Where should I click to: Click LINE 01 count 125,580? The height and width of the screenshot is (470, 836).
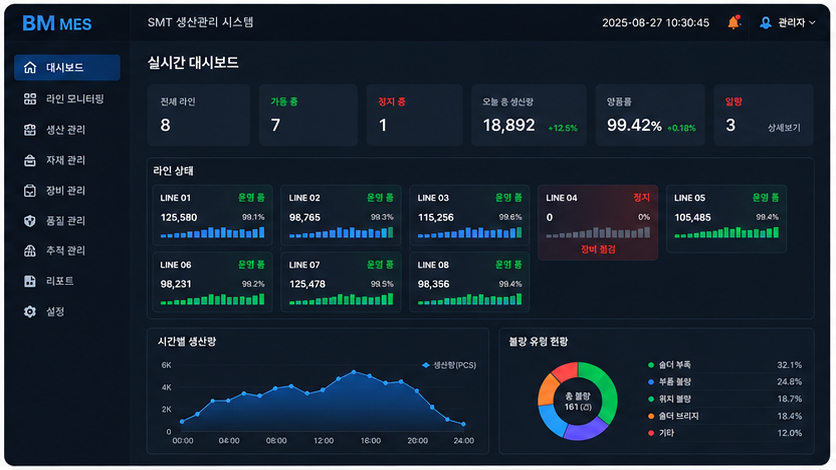point(179,217)
